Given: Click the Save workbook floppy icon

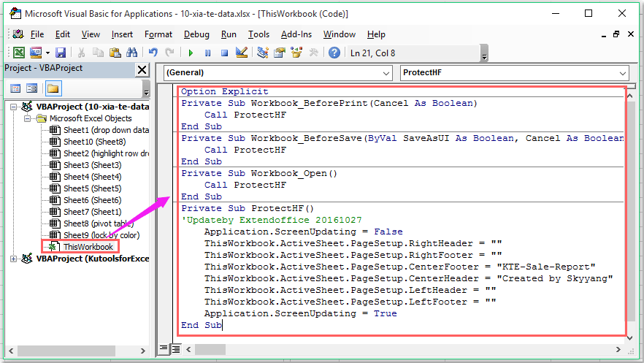Looking at the screenshot, I should 61,53.
